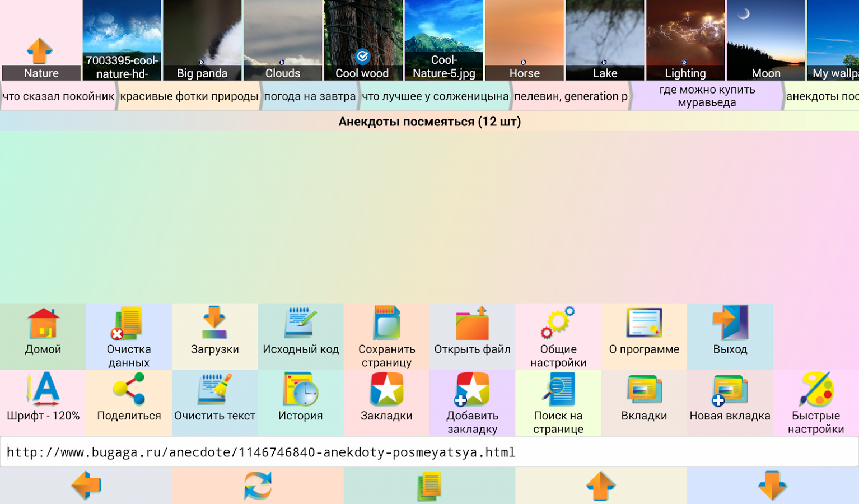Open the 7003395-cool-nature-hd thumbnail
Viewport: 859px width, 504px height.
coord(122,40)
